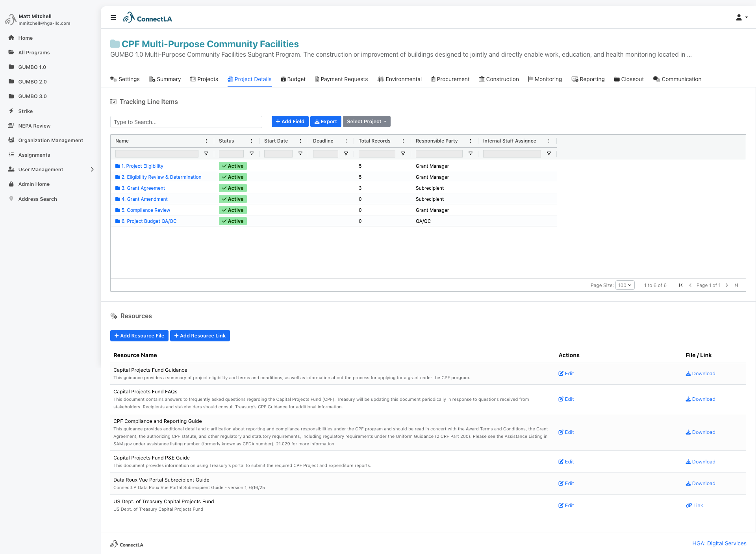The image size is (756, 554).
Task: Expand the User Management submenu
Action: coord(92,169)
